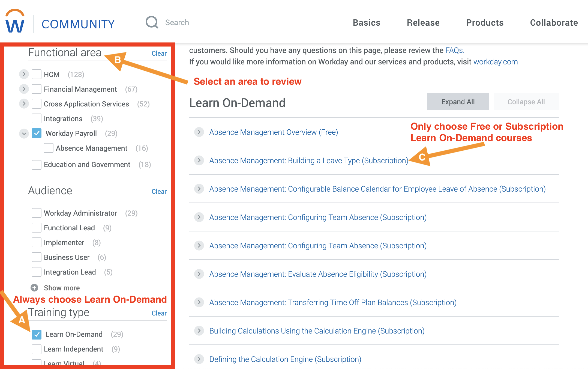The width and height of the screenshot is (588, 369).
Task: Check the Education and Government checkbox
Action: (37, 165)
